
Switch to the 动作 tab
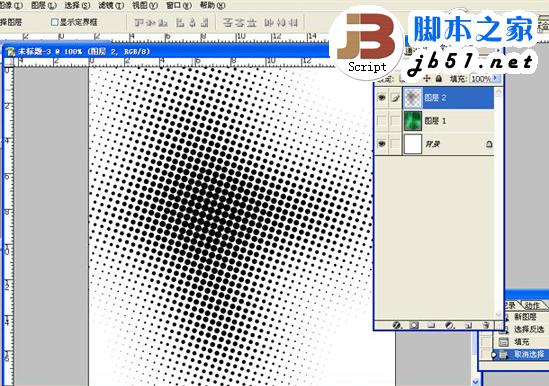(x=533, y=305)
